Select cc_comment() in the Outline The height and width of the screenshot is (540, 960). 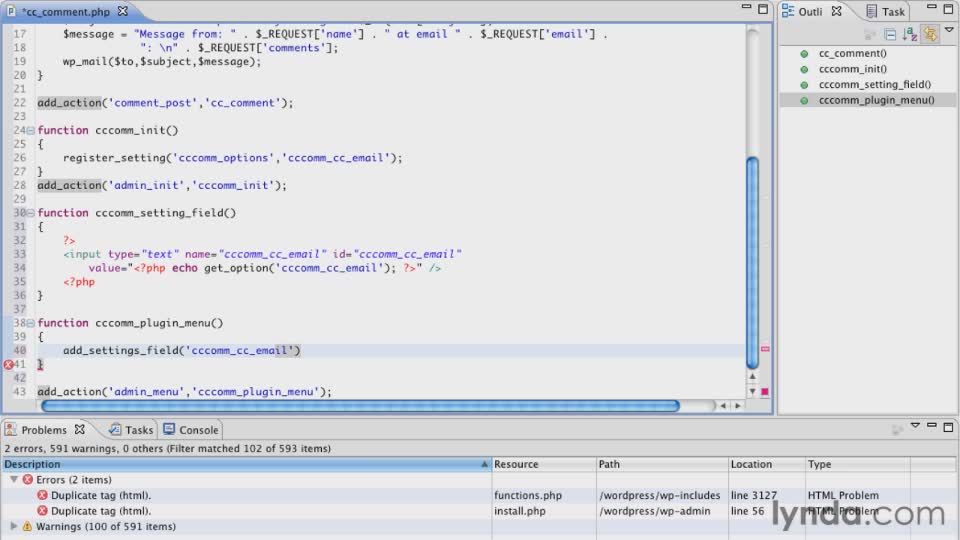click(x=852, y=53)
